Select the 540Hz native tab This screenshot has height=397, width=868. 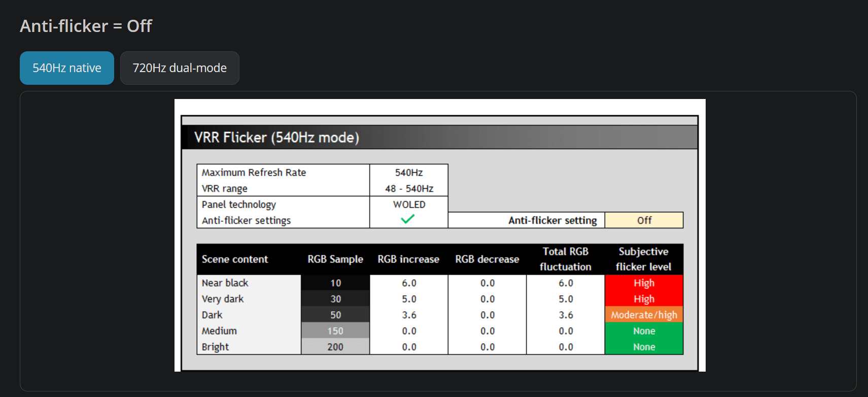point(67,68)
